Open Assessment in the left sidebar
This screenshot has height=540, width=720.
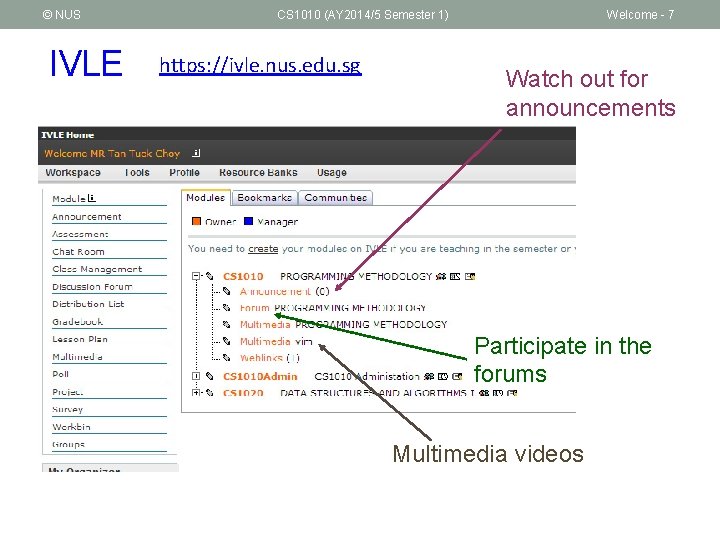point(80,234)
